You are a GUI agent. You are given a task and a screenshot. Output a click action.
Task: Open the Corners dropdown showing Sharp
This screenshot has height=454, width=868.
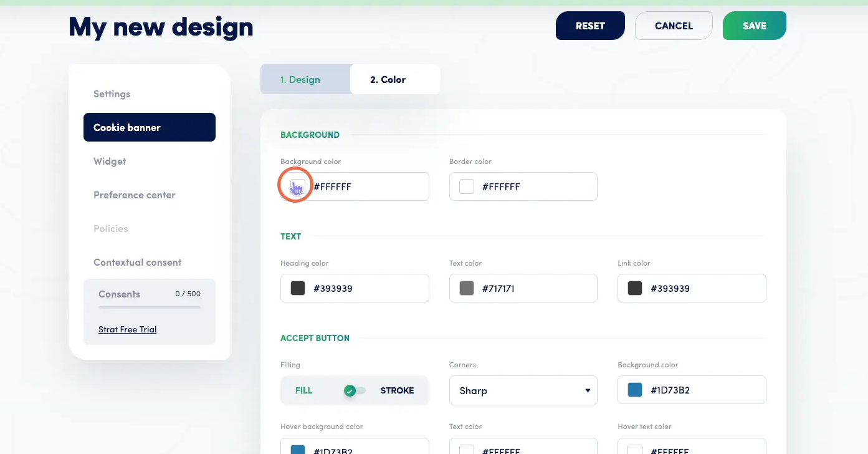pos(523,390)
